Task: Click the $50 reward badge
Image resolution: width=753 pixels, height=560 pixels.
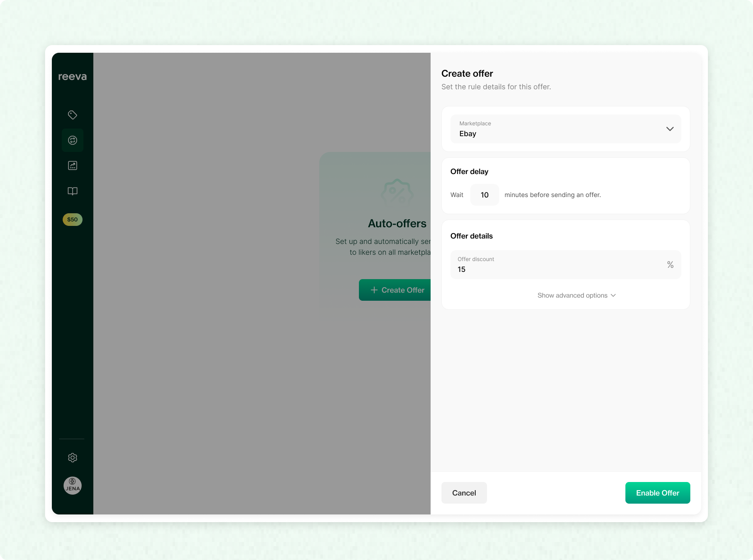Action: point(73,220)
